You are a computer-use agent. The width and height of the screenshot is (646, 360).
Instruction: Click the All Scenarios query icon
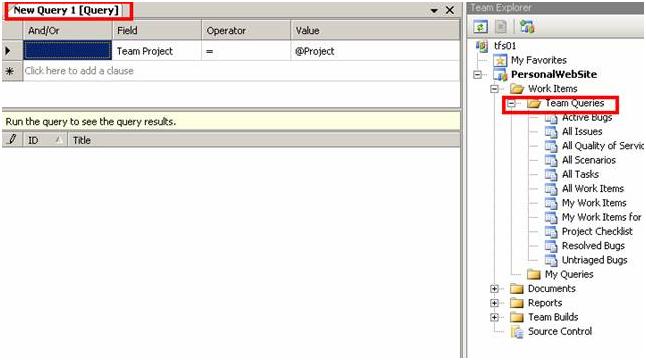click(x=551, y=160)
